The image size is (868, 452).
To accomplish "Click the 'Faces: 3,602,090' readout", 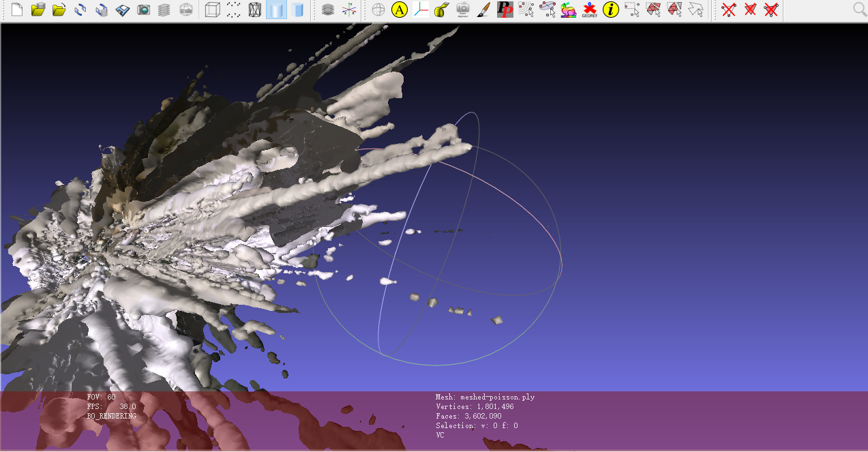I will click(x=468, y=416).
